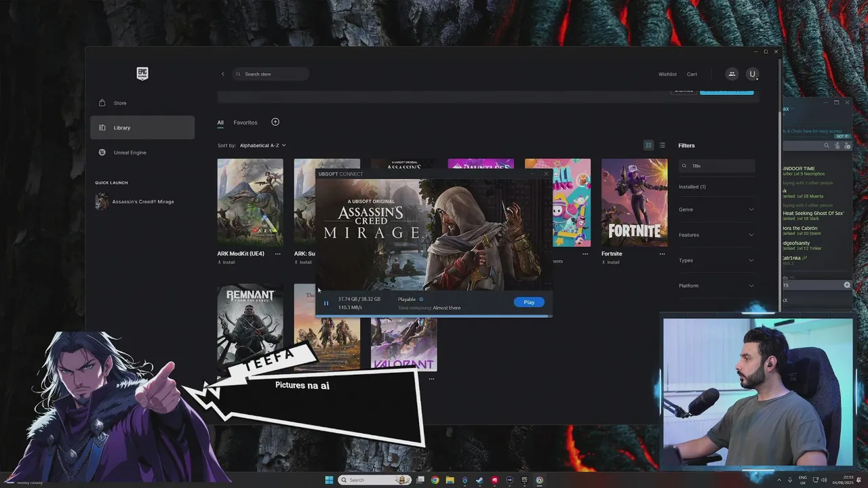This screenshot has height=488, width=868.
Task: Open the Cart link
Action: (x=692, y=74)
